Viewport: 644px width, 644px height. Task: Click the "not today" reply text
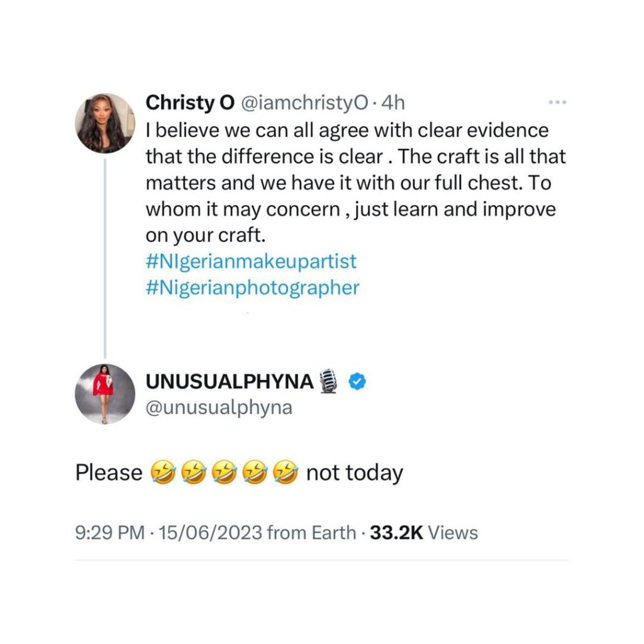point(354,473)
